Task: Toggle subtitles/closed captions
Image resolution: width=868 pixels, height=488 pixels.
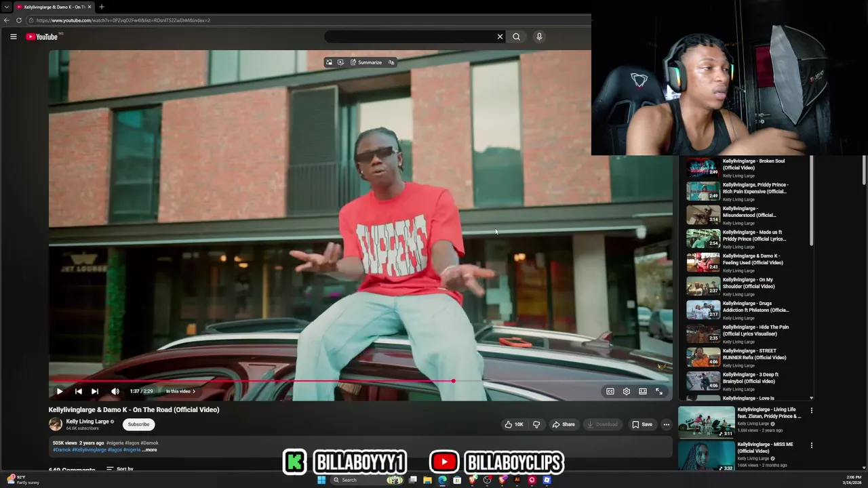Action: tap(610, 391)
